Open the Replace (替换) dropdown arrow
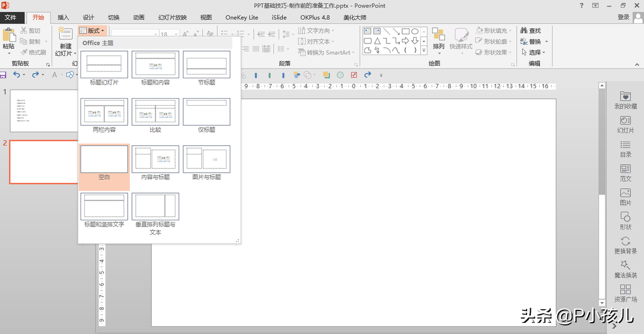This screenshot has height=334, width=644. click(546, 42)
